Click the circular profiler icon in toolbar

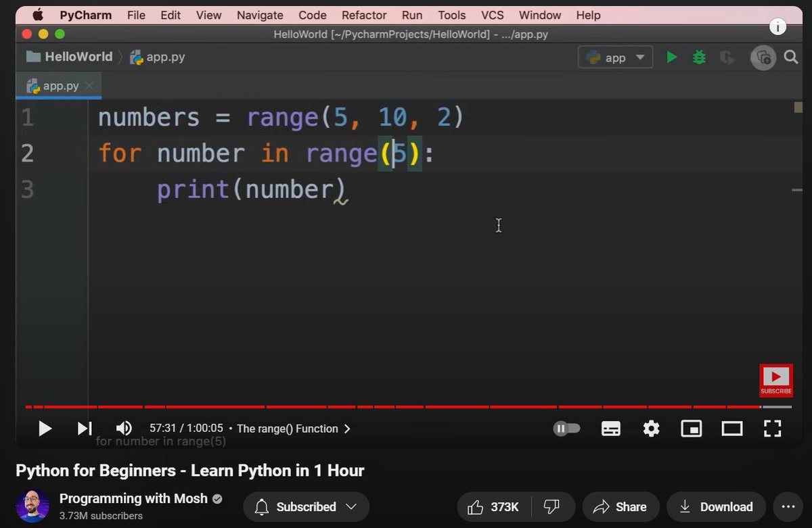coord(763,57)
